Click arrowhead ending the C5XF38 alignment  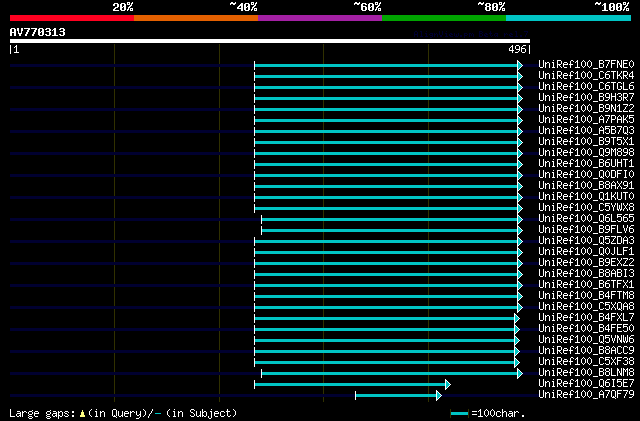click(517, 363)
